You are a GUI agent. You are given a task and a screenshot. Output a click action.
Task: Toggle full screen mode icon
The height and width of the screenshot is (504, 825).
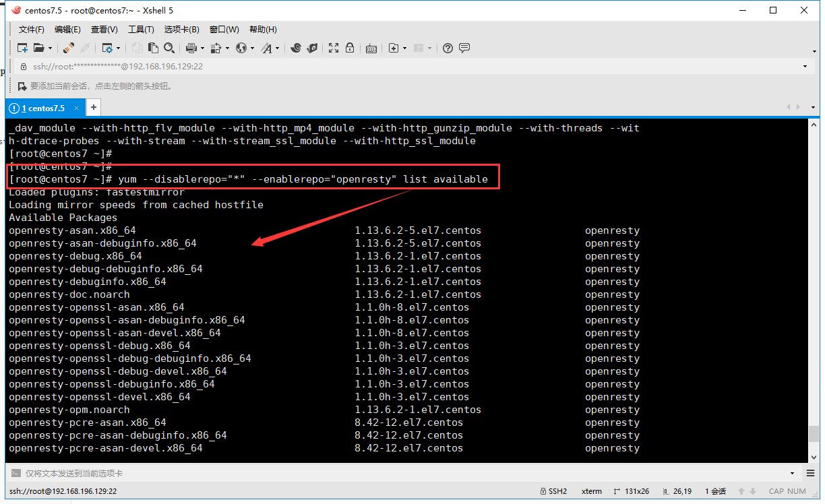[334, 48]
